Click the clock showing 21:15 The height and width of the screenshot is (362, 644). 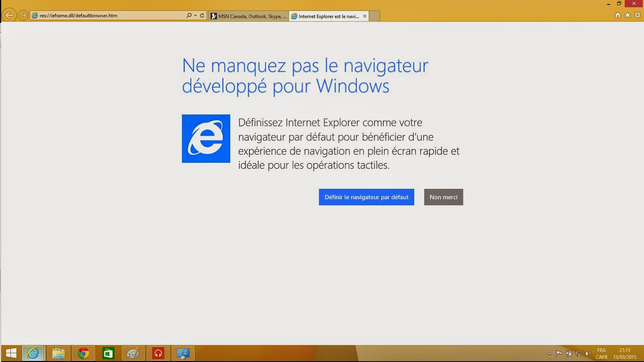click(625, 354)
